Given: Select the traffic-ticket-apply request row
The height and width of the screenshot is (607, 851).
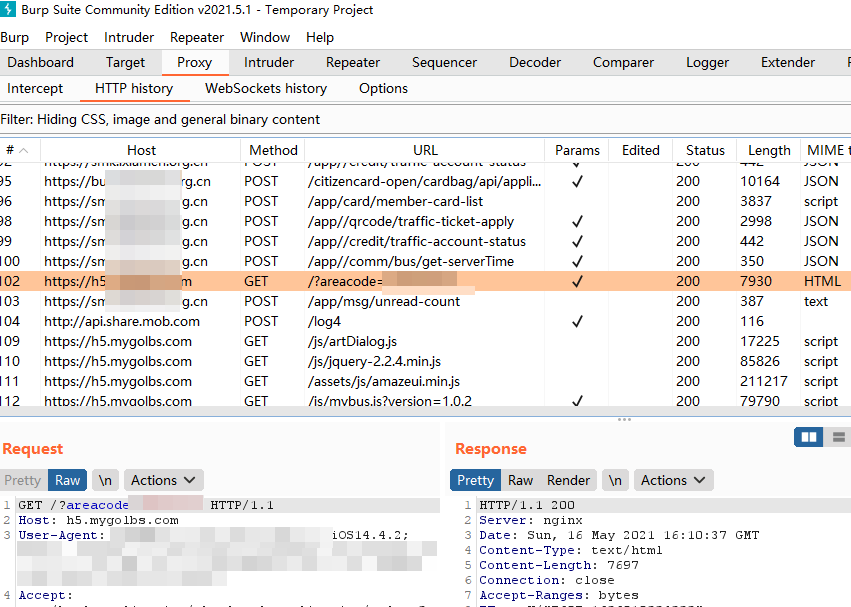Looking at the screenshot, I should (x=426, y=222).
